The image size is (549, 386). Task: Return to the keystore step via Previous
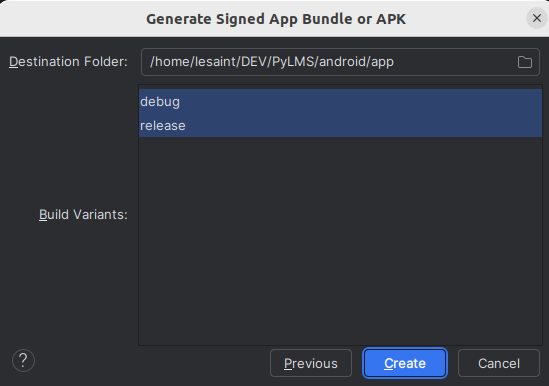click(x=311, y=363)
